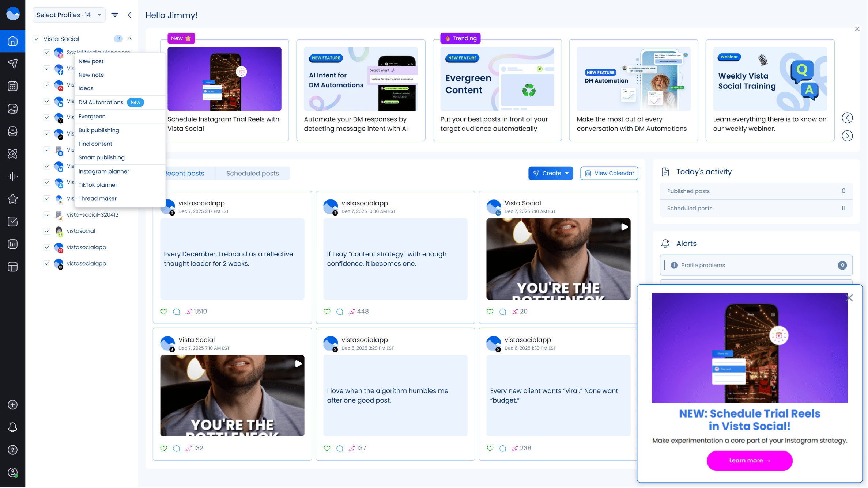
Task: Toggle the vistasocial profile checkbox
Action: pyautogui.click(x=47, y=231)
